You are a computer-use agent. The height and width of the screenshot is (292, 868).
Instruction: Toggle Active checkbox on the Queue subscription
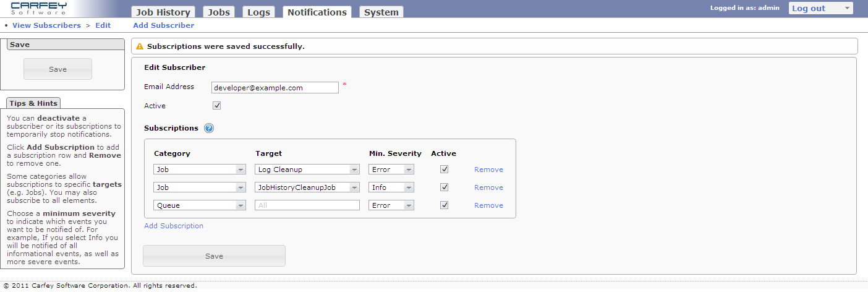[x=444, y=205]
